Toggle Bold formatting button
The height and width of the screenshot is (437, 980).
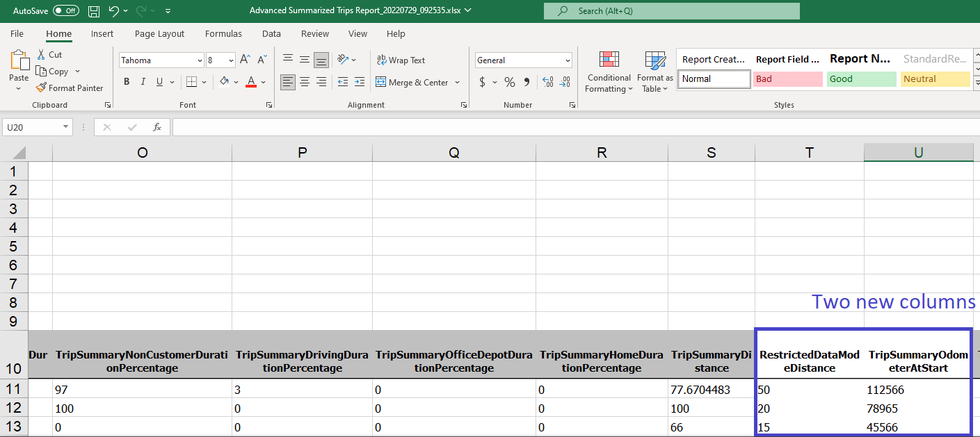click(127, 82)
